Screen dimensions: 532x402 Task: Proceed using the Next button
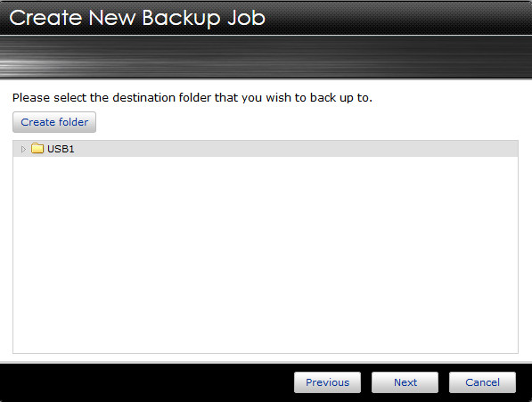(x=405, y=382)
